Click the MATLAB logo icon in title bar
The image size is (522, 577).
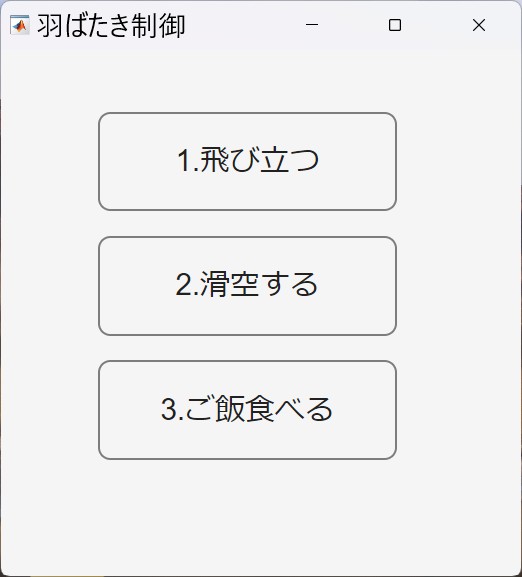point(19,25)
